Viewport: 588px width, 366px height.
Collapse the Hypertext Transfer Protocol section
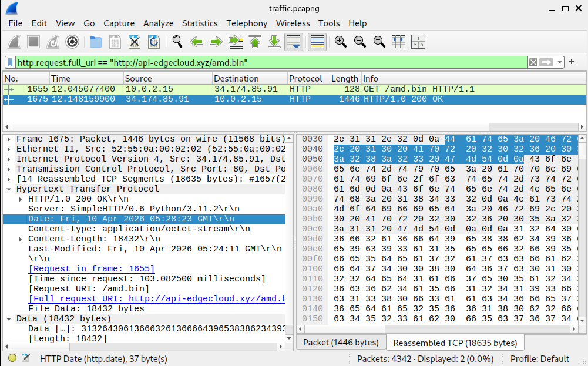[x=9, y=189]
